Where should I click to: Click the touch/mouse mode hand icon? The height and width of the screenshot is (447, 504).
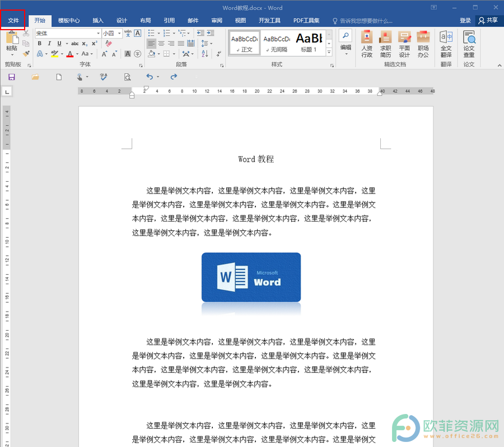point(80,77)
